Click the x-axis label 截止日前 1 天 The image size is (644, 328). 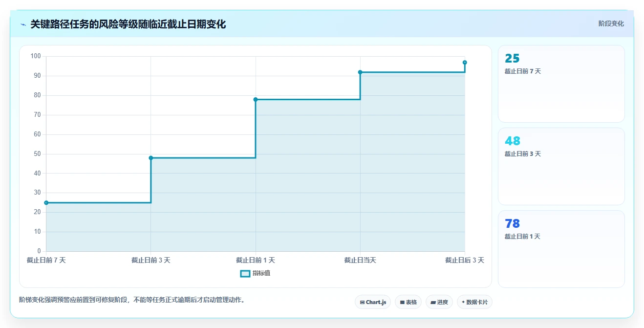[256, 260]
